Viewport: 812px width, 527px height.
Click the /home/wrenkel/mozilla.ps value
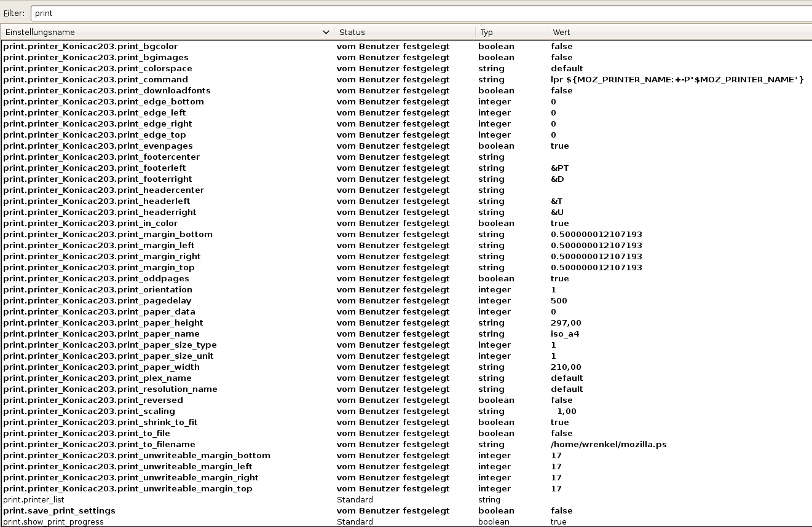609,445
